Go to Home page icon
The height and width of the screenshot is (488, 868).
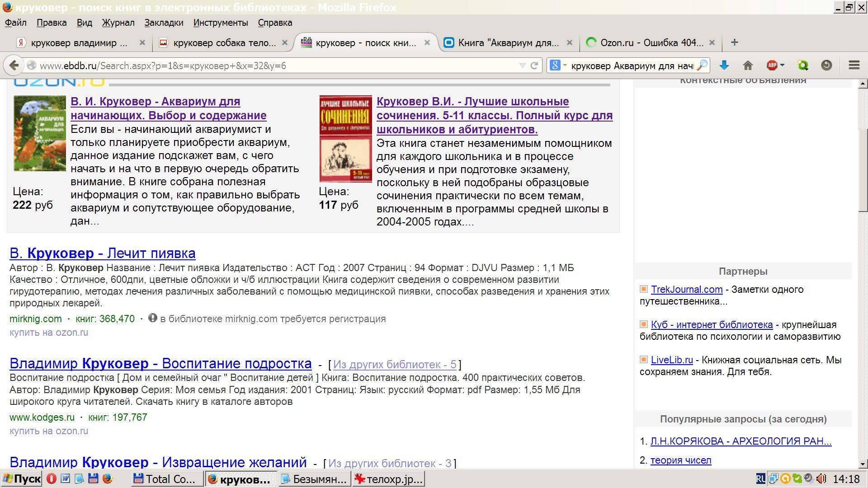[x=748, y=66]
